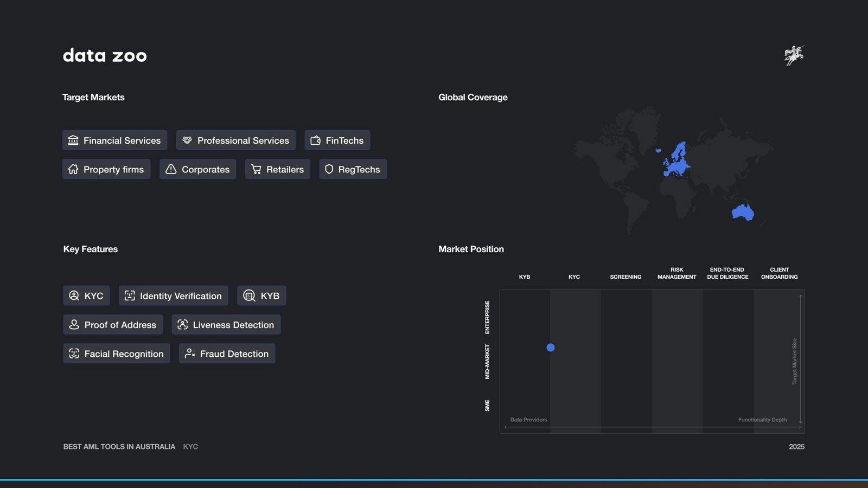Click the RISK MANAGEMENT column header

[x=677, y=273]
